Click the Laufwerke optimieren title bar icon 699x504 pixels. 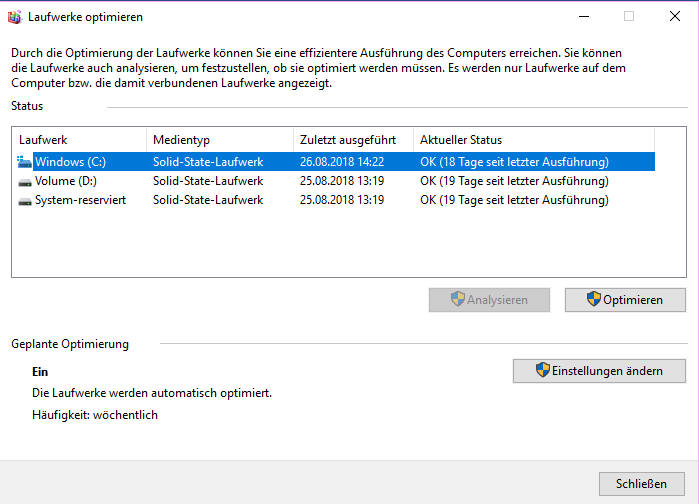[14, 17]
